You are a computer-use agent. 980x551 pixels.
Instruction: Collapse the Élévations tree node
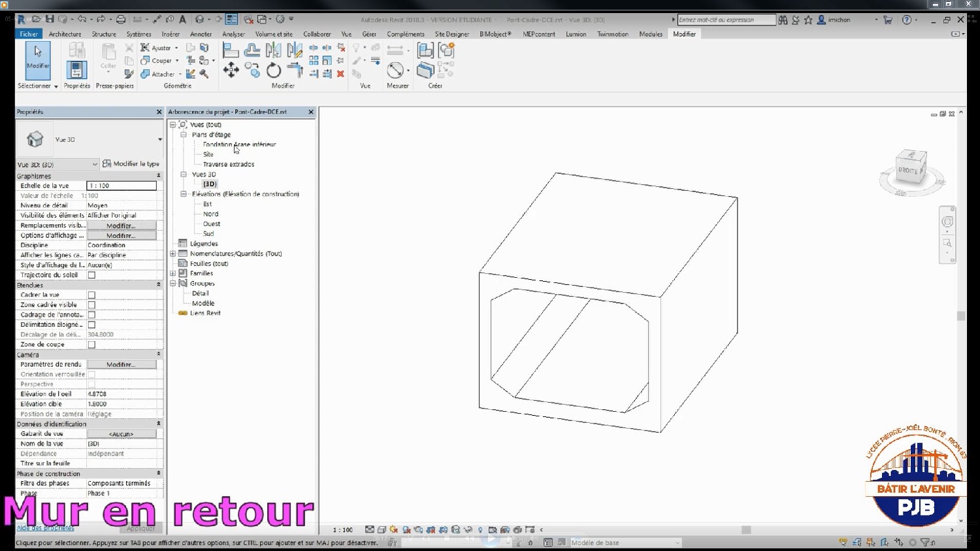(184, 194)
